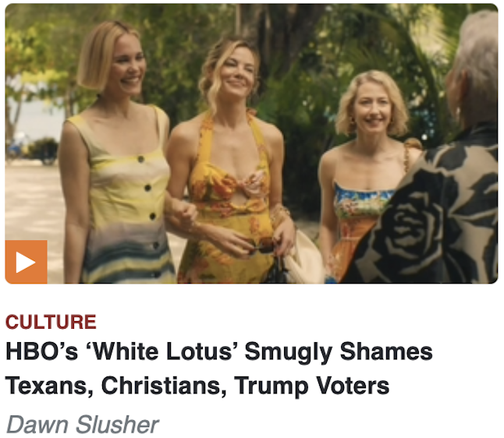Image resolution: width=504 pixels, height=438 pixels.
Task: Click the headline line 'Texans, Christians, Trump Voters'
Action: click(x=197, y=385)
